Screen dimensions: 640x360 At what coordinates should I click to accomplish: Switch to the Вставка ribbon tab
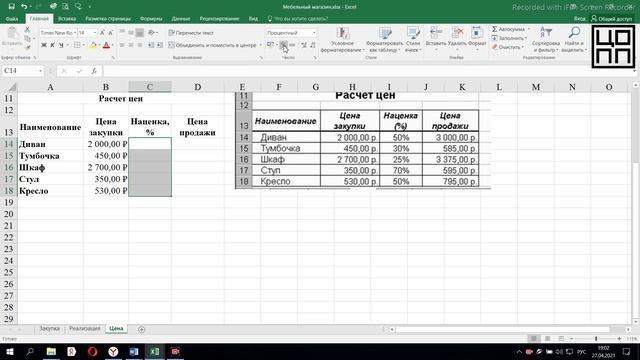coord(67,18)
